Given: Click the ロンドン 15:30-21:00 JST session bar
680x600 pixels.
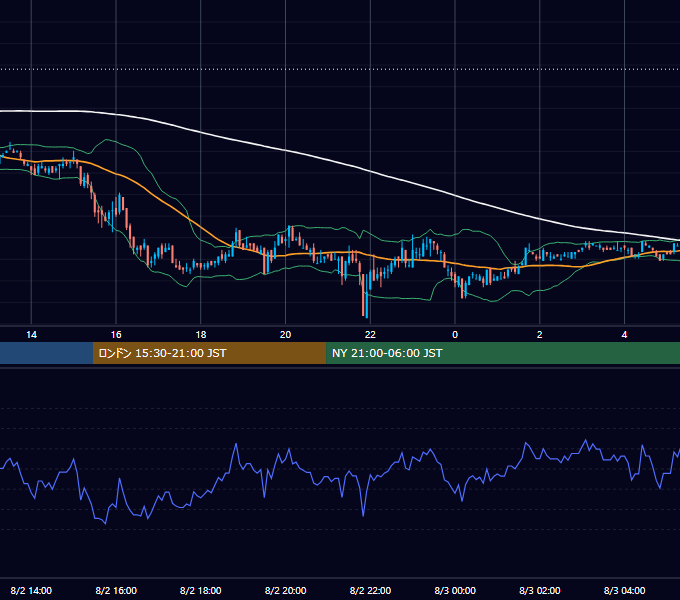Looking at the screenshot, I should pos(209,353).
